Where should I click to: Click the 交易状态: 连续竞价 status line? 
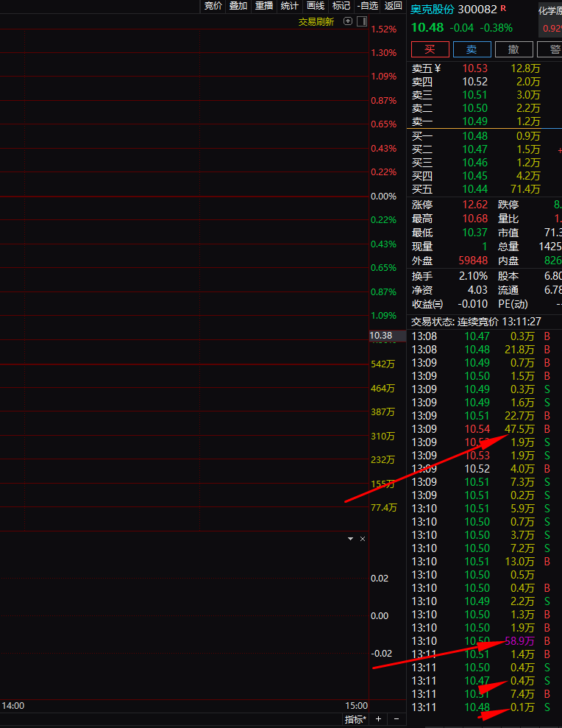click(x=476, y=322)
